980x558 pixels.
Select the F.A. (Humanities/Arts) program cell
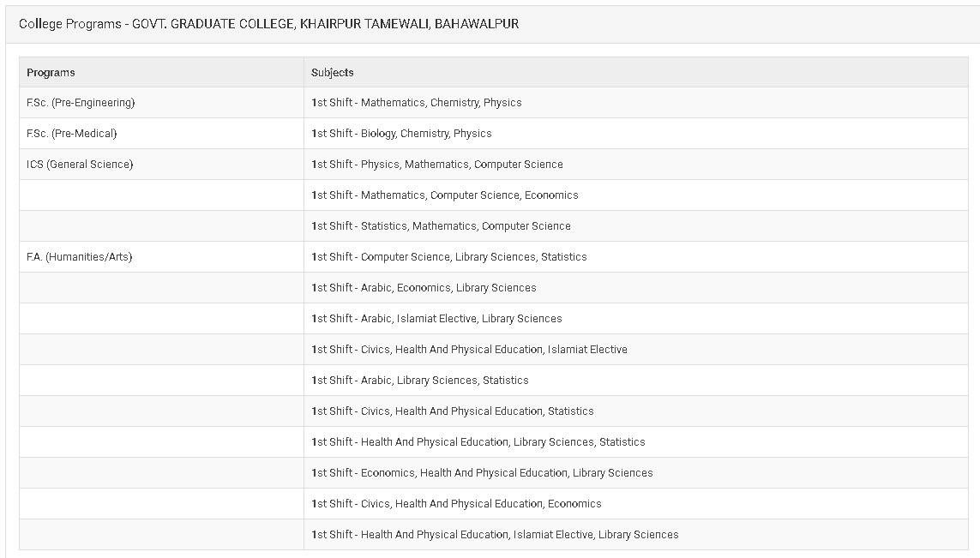161,257
